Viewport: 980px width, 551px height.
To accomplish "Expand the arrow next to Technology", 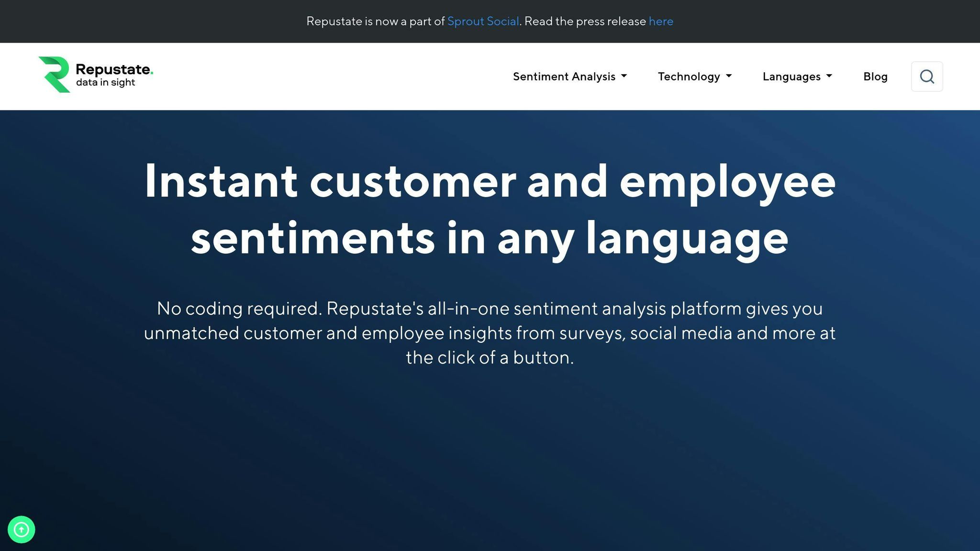I will (x=729, y=76).
